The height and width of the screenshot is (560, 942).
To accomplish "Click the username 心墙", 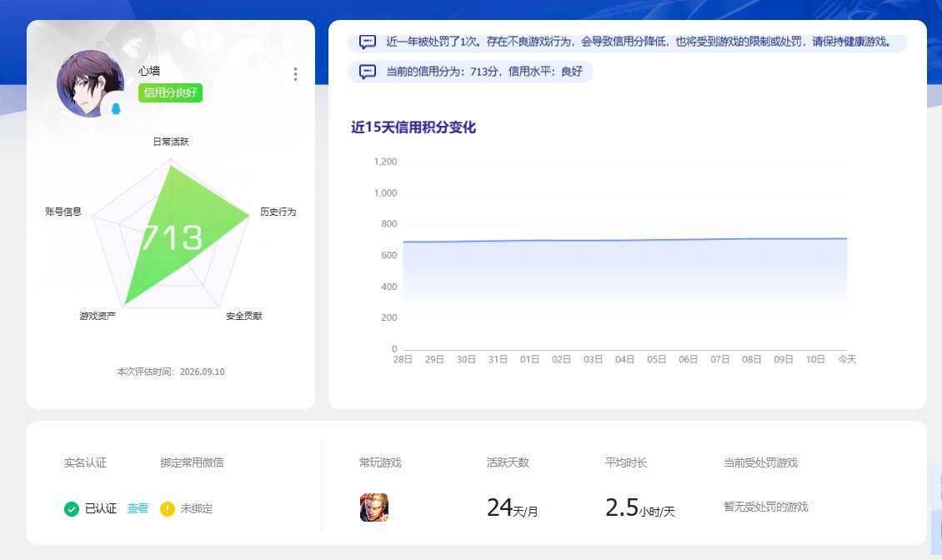I will coord(149,71).
